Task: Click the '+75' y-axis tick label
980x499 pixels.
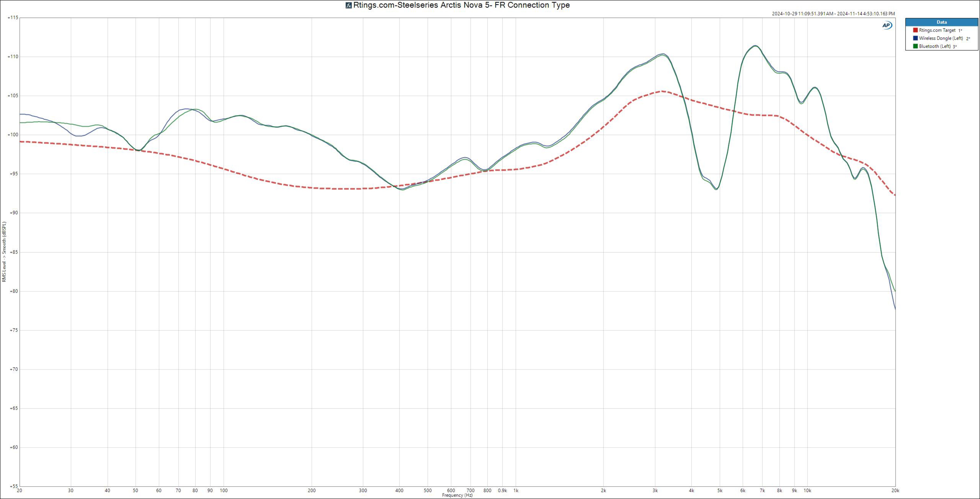Action: click(14, 330)
